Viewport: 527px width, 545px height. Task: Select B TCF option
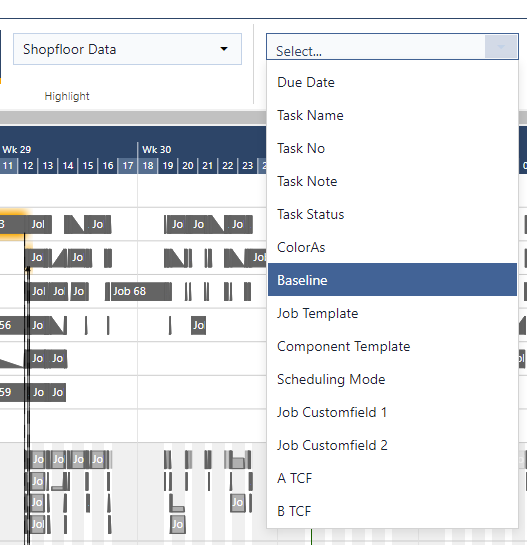tap(392, 511)
